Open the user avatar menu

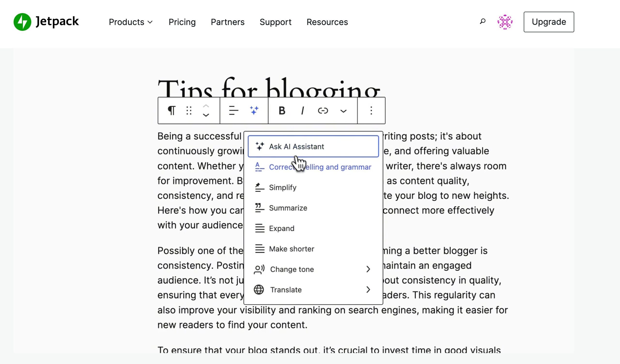tap(505, 22)
